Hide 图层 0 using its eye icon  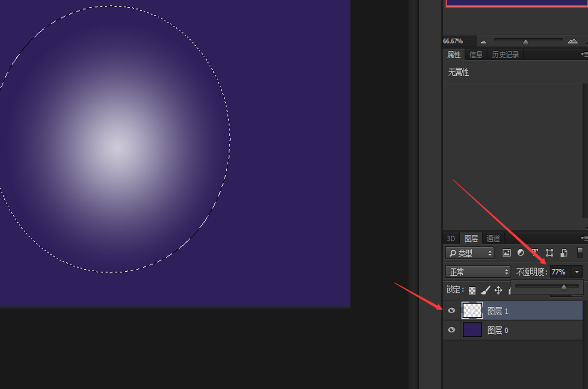(x=452, y=330)
